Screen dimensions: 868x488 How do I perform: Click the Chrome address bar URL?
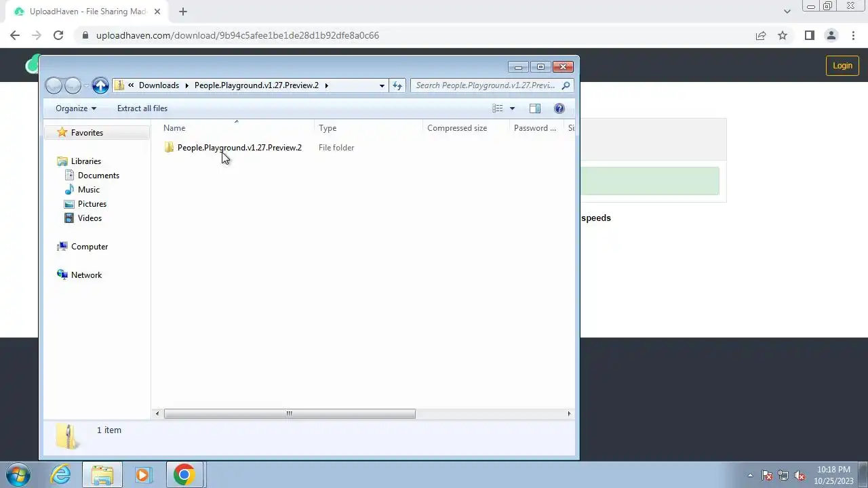coord(237,35)
